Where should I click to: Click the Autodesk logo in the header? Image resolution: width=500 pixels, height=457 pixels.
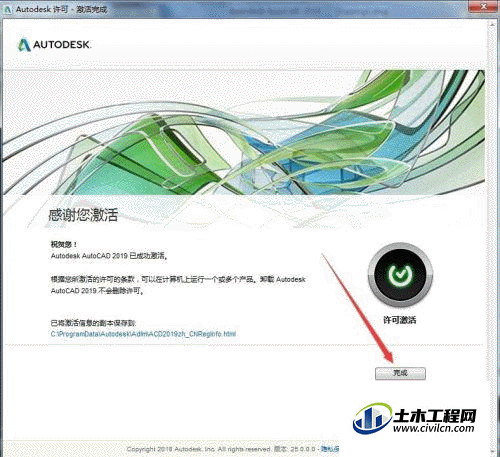[54, 45]
